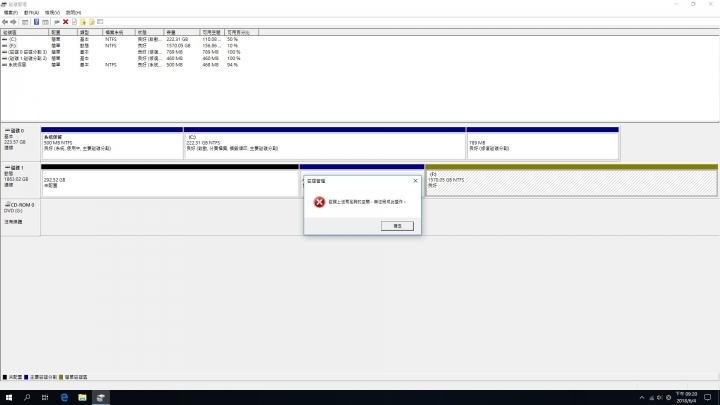Click the properties sheet icon beside red X
720x405 pixels.
click(x=74, y=22)
